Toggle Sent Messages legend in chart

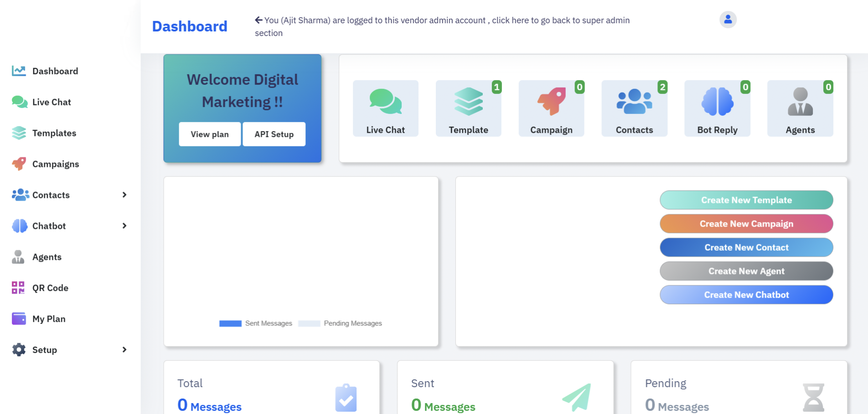click(x=256, y=323)
